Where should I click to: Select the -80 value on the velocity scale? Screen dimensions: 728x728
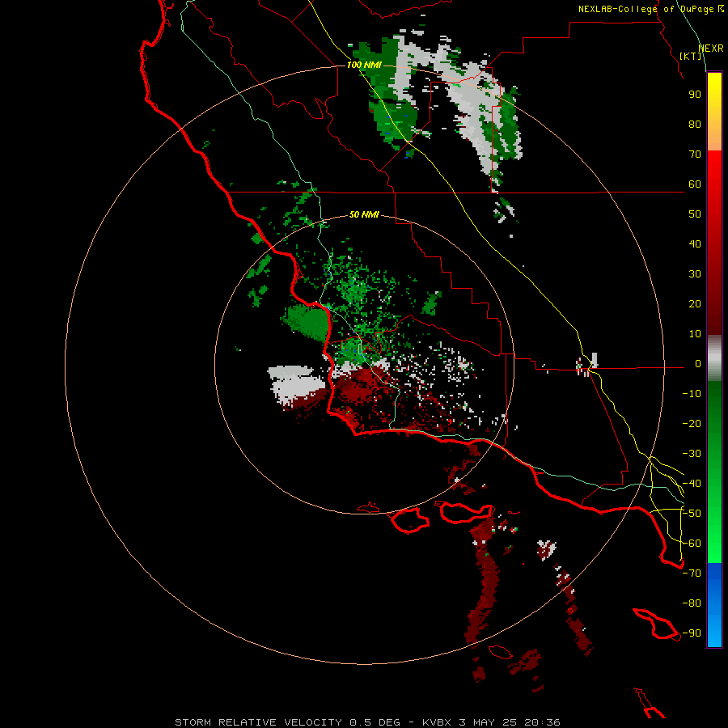pos(692,603)
